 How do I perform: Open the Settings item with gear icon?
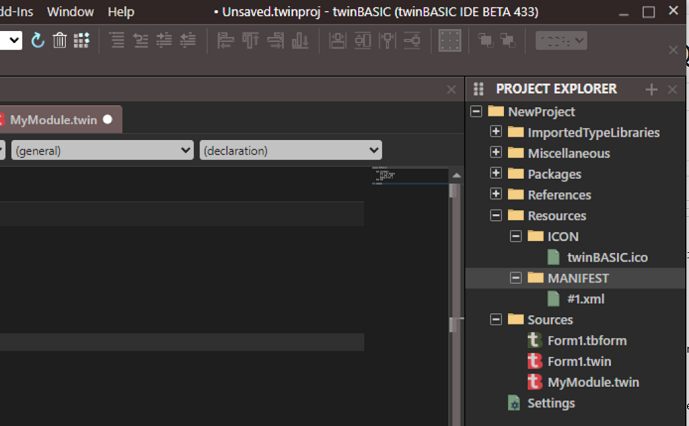[550, 403]
